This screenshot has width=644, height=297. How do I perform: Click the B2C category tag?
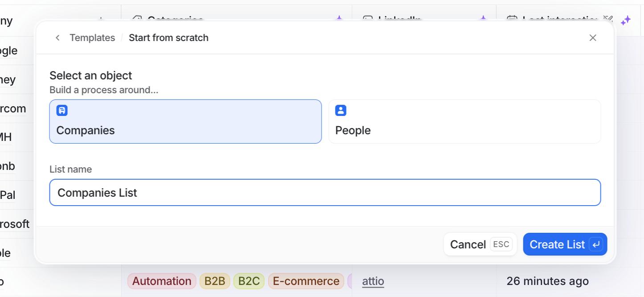[x=249, y=281]
